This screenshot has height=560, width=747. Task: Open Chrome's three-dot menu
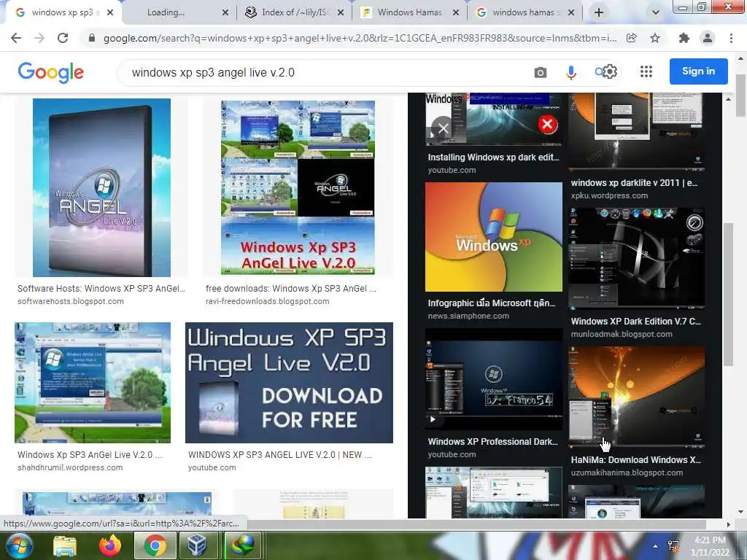click(x=731, y=38)
